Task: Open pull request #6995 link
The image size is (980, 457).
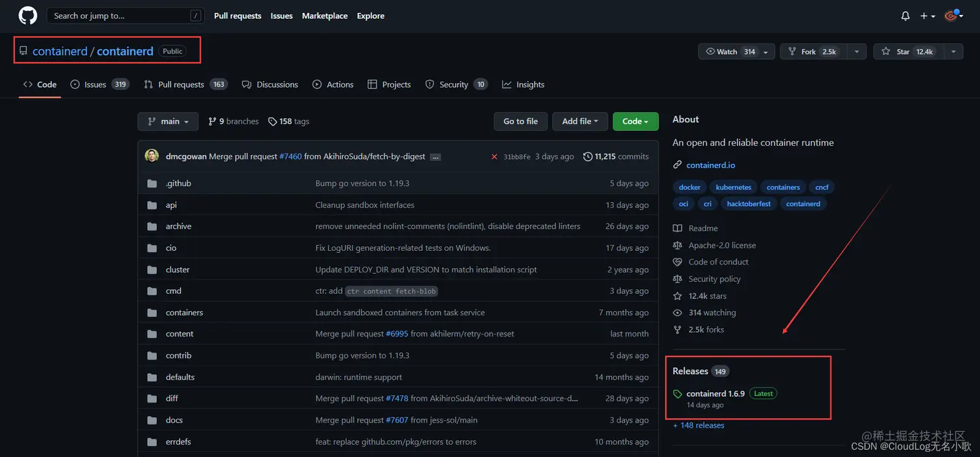Action: 397,334
